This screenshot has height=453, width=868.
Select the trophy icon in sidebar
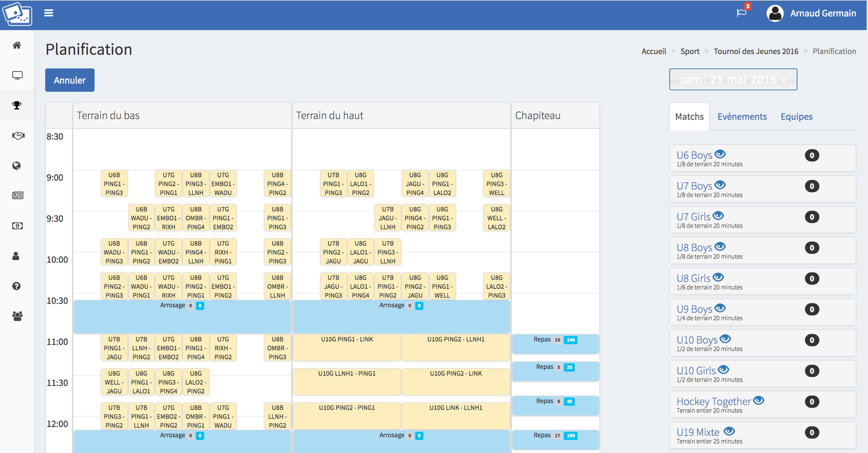coord(17,105)
